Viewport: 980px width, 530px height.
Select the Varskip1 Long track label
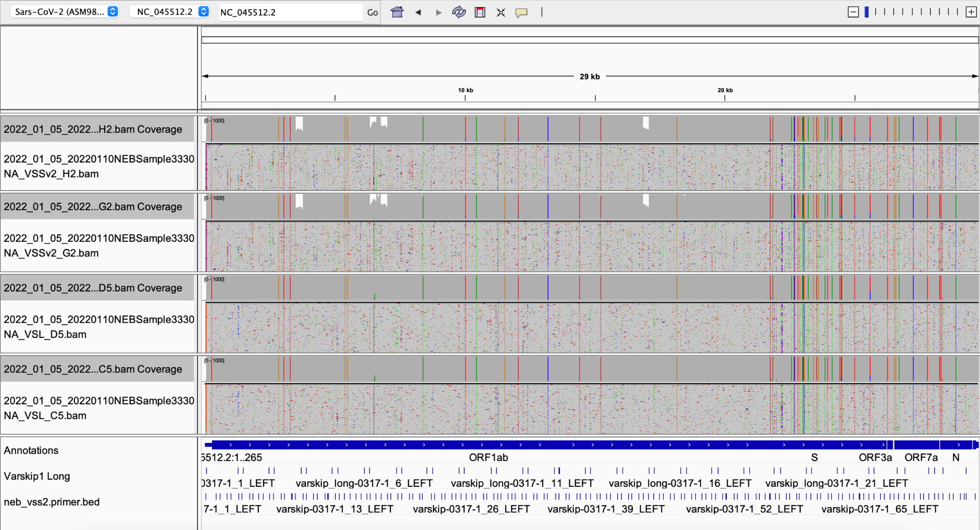(37, 476)
